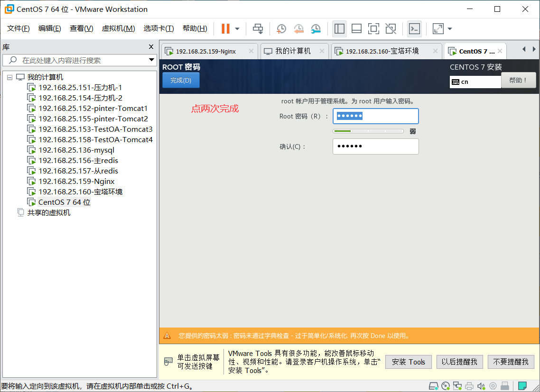The image size is (540, 392).
Task: Click the 帮助! button in installer
Action: click(x=518, y=80)
